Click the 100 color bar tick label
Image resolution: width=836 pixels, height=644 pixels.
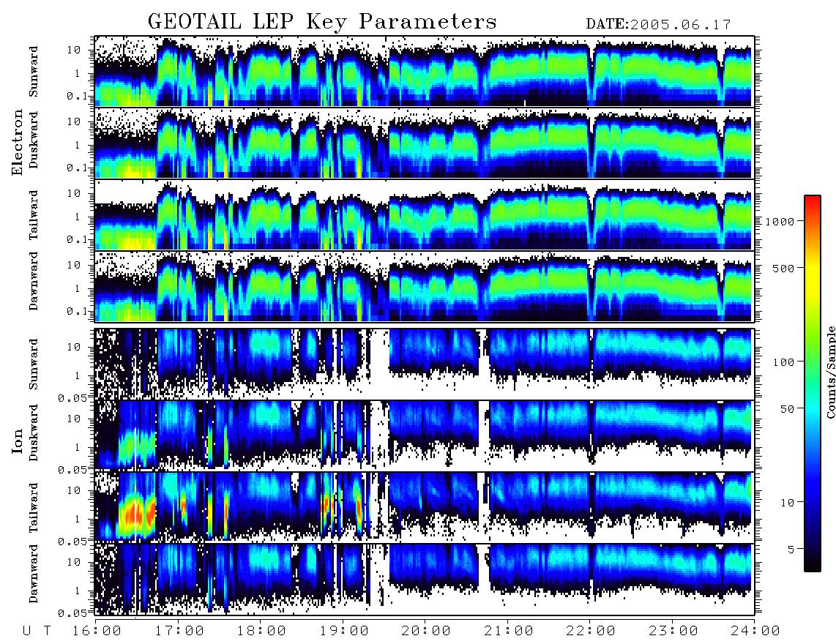click(783, 362)
